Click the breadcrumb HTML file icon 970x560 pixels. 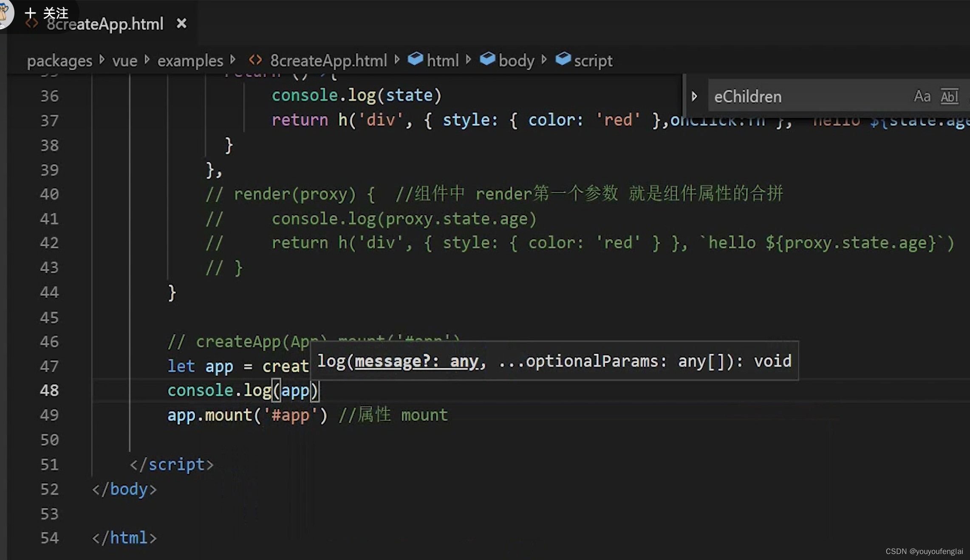[255, 60]
